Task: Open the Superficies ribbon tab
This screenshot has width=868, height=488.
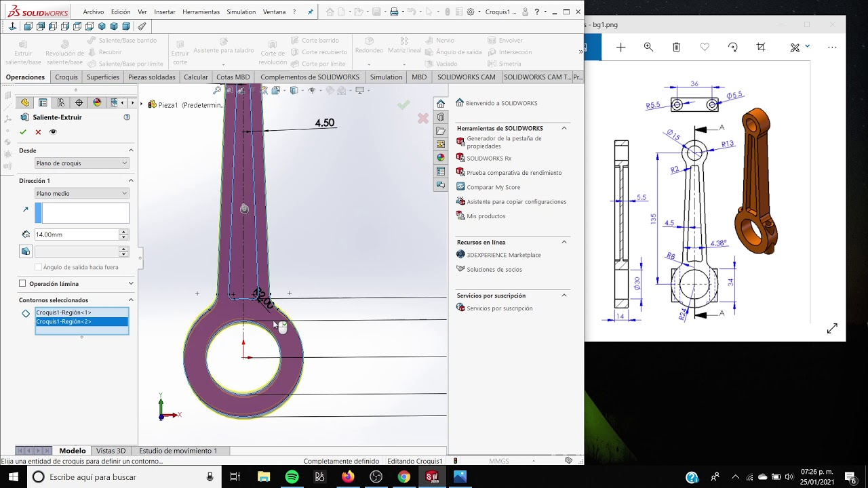Action: [103, 77]
